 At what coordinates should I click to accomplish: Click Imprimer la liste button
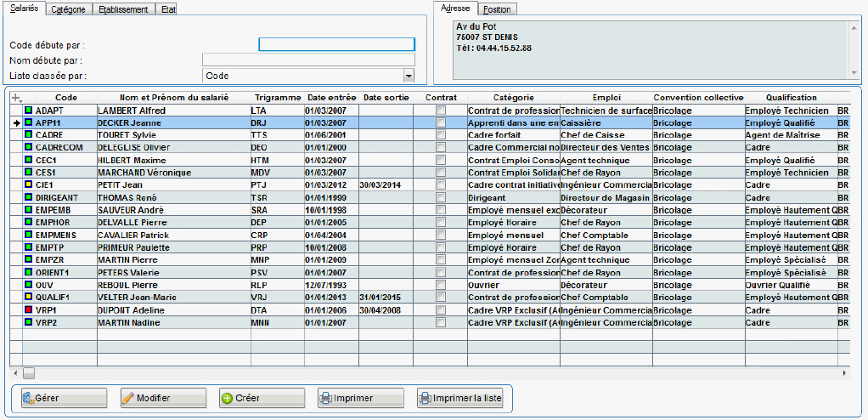click(459, 398)
